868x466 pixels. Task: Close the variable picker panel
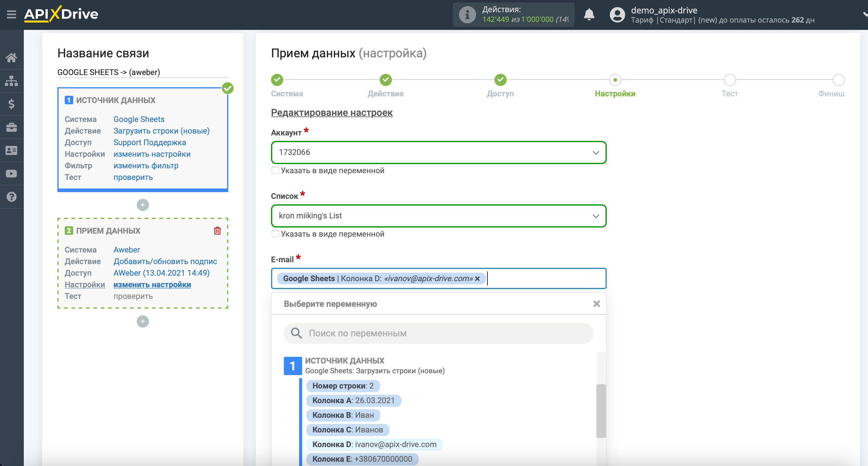tap(596, 304)
